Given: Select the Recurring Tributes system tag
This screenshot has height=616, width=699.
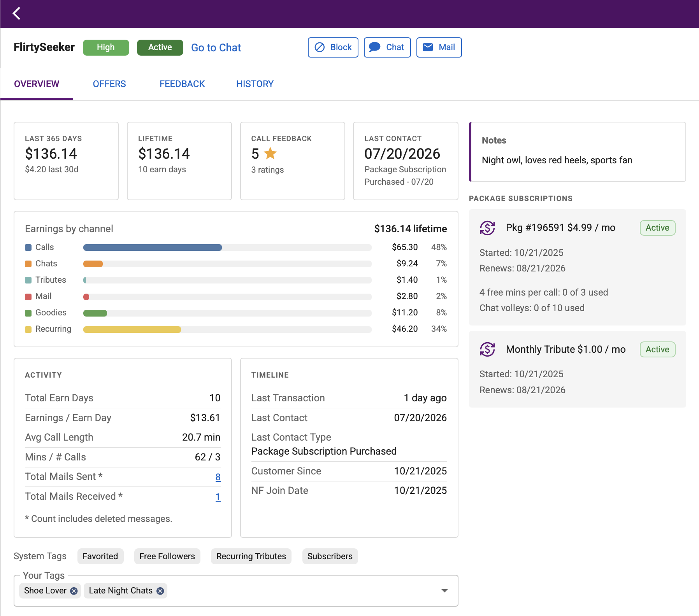Looking at the screenshot, I should pos(251,556).
